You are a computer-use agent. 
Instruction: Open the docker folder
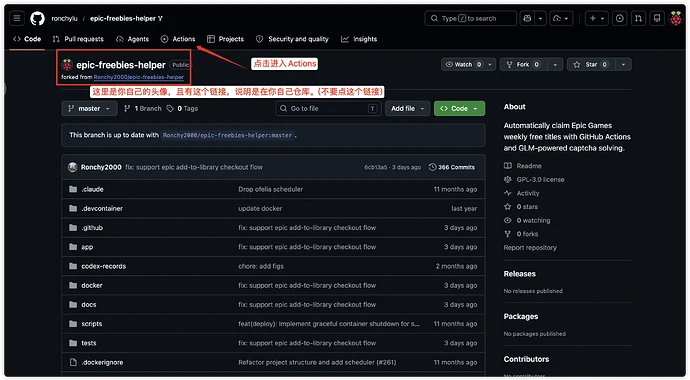tap(92, 285)
